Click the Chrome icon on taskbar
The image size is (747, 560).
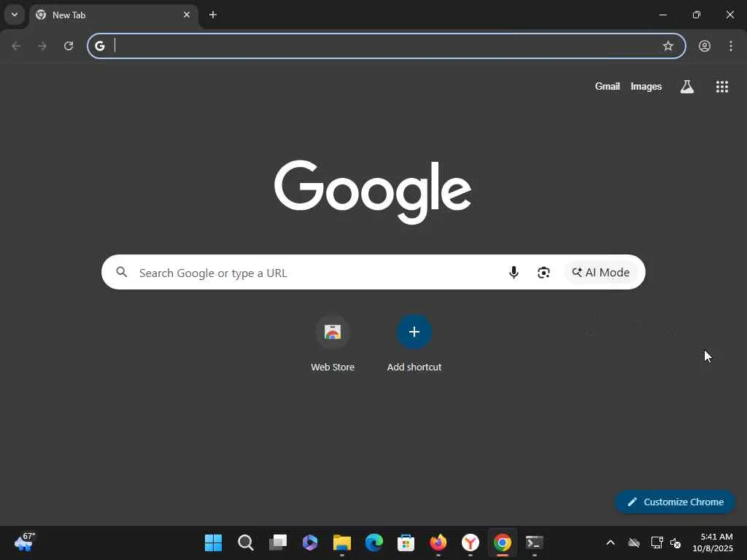(x=503, y=542)
